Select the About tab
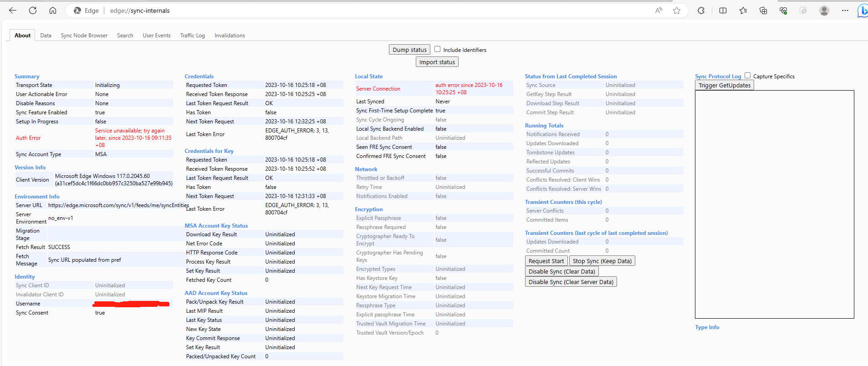 click(x=22, y=35)
